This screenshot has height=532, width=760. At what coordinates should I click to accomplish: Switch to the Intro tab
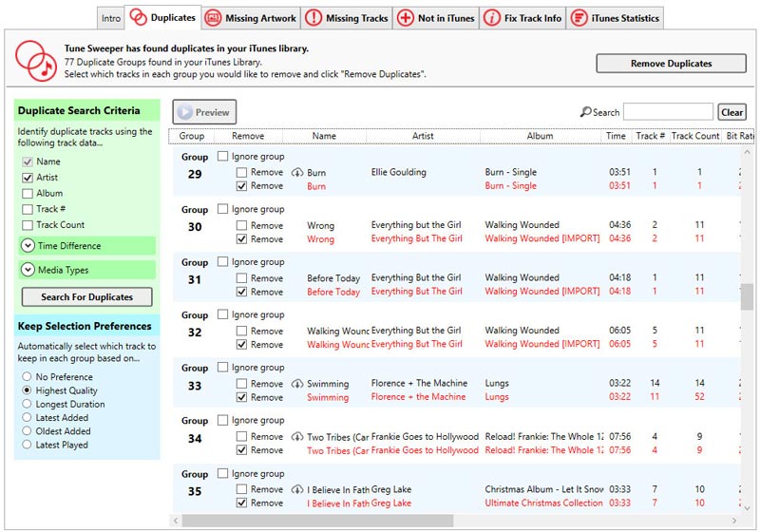(x=111, y=18)
